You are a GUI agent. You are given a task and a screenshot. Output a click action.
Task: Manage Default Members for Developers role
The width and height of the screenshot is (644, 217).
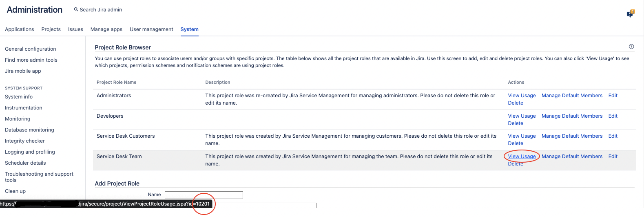coord(572,116)
